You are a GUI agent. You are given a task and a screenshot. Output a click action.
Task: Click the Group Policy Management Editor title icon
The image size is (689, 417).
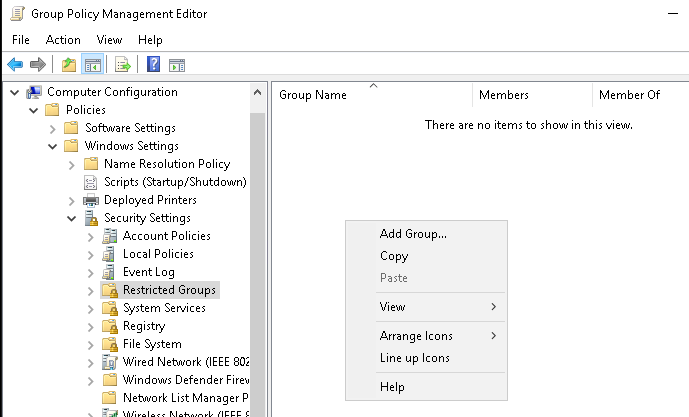17,14
